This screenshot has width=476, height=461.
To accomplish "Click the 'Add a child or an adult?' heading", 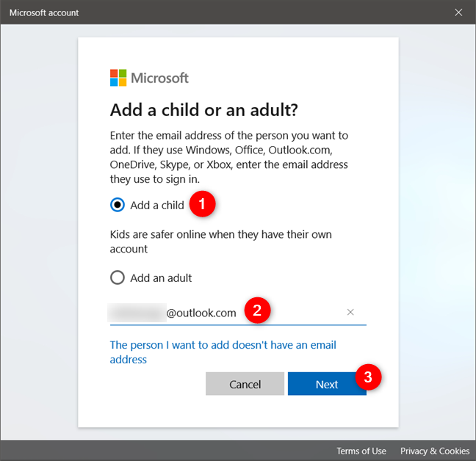I will point(204,110).
